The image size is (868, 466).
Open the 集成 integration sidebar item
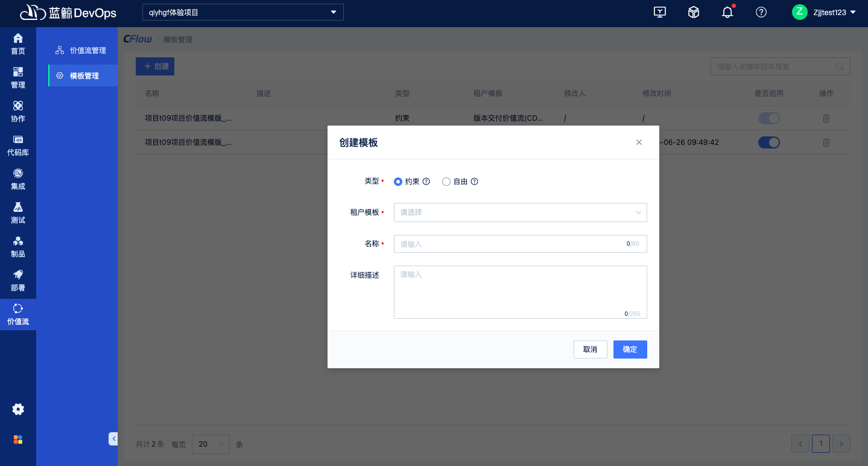pos(18,179)
